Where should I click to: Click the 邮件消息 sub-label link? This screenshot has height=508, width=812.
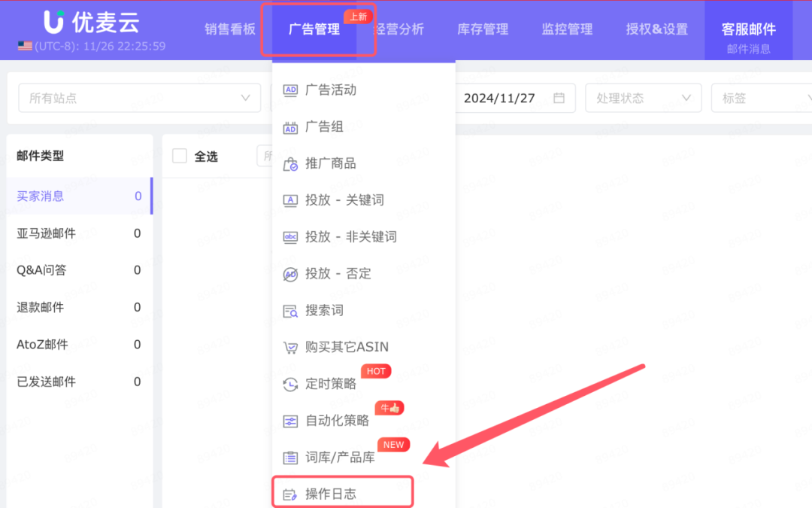click(x=749, y=49)
